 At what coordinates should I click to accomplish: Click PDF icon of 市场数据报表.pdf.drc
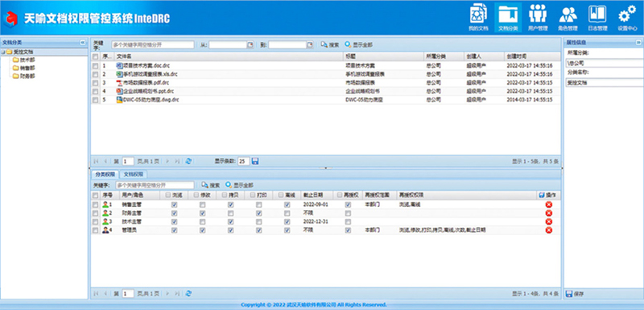(119, 82)
